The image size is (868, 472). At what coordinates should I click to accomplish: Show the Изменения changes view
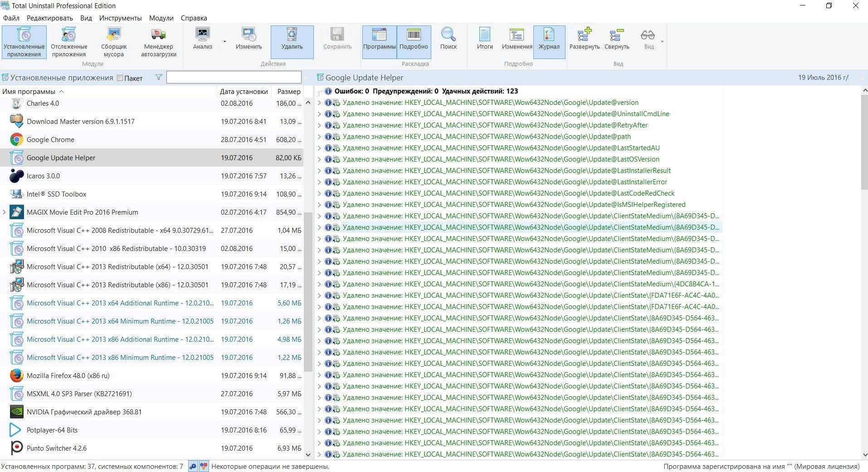point(517,38)
